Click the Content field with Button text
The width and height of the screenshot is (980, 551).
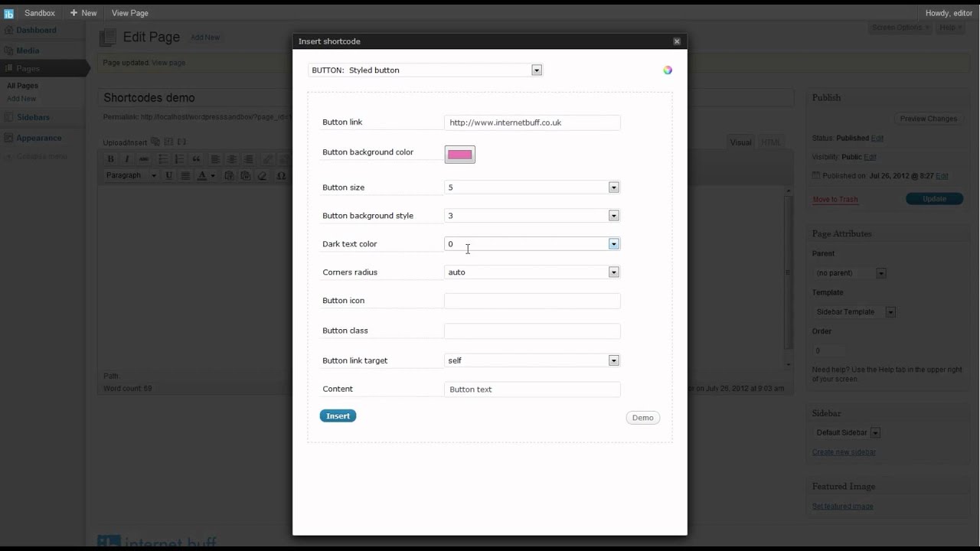click(532, 390)
